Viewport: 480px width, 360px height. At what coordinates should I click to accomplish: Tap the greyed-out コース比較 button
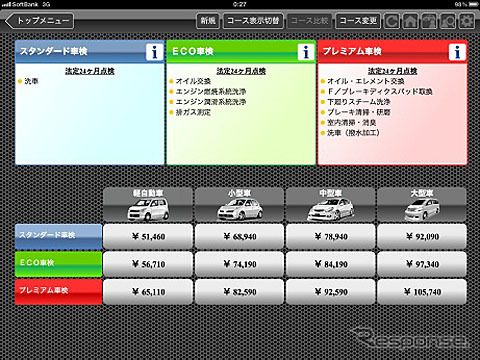[309, 21]
